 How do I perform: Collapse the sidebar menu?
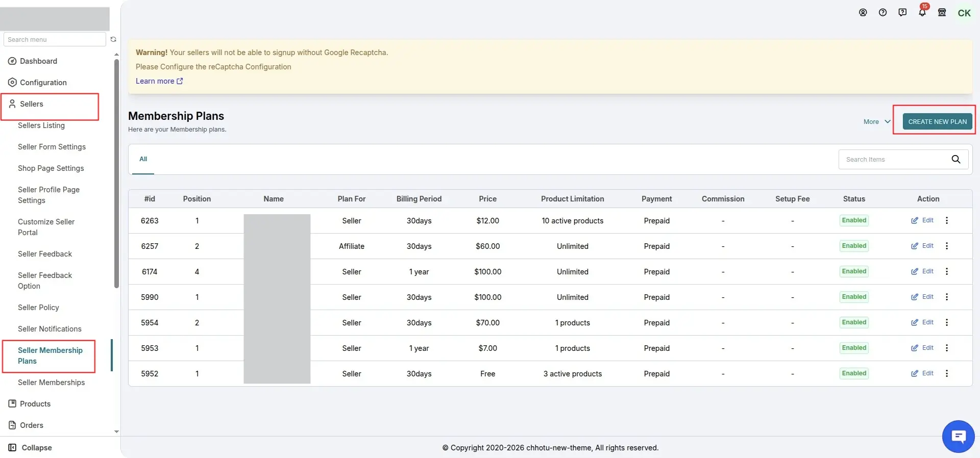pyautogui.click(x=30, y=448)
